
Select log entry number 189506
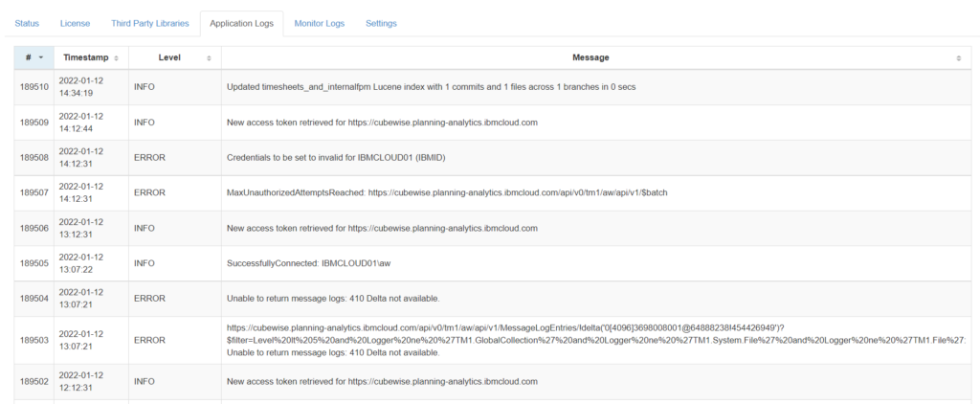point(33,228)
